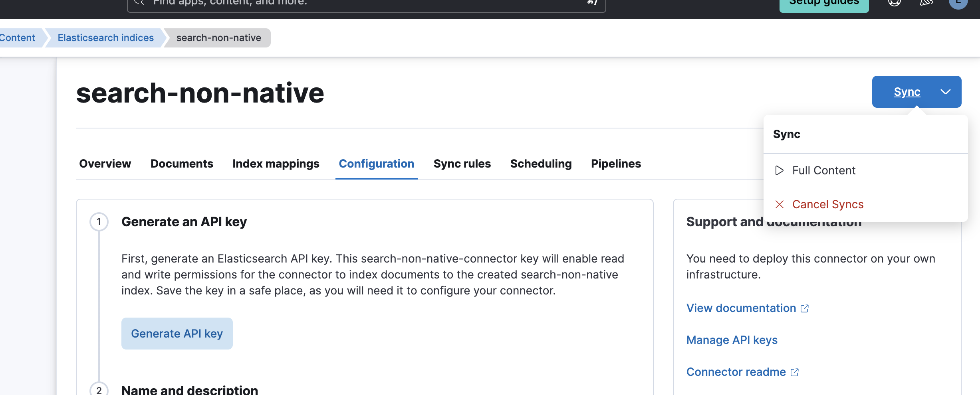Open the Index mappings tab

point(276,164)
